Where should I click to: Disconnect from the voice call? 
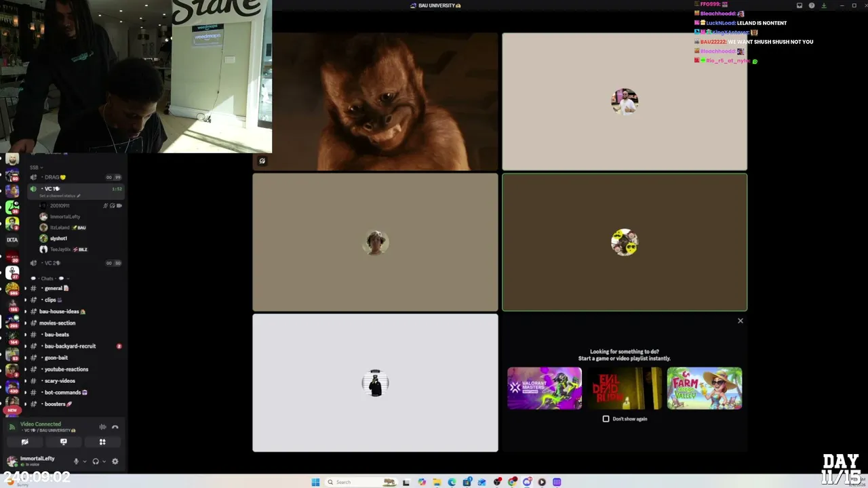[115, 427]
